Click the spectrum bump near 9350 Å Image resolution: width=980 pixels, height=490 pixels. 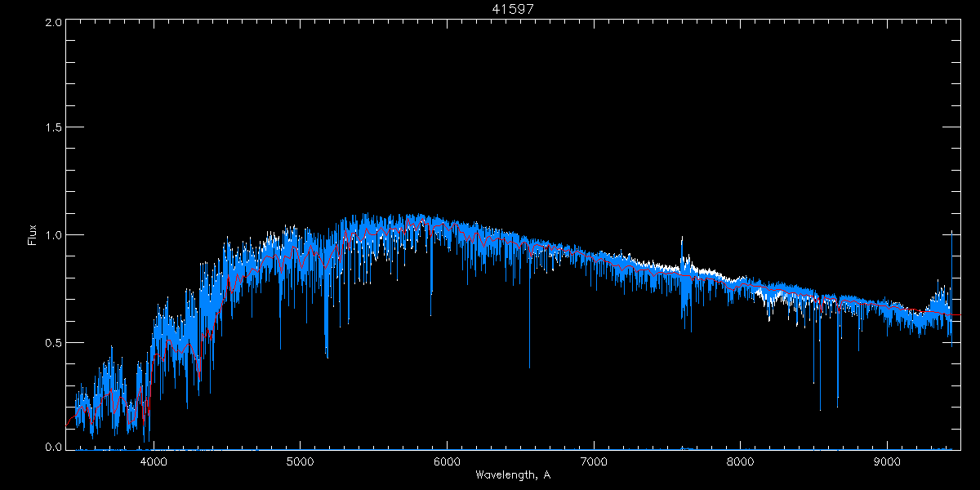click(939, 294)
